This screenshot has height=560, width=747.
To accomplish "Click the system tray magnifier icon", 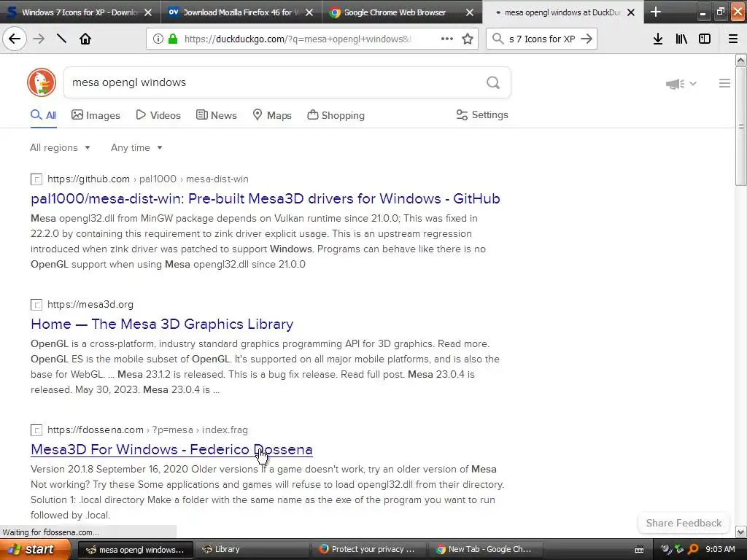I will 693,549.
